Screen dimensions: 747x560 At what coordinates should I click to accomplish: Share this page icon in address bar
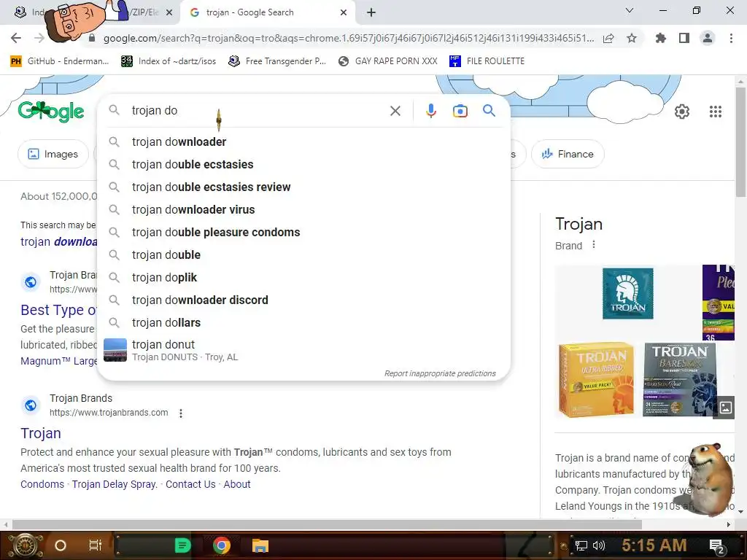click(608, 38)
